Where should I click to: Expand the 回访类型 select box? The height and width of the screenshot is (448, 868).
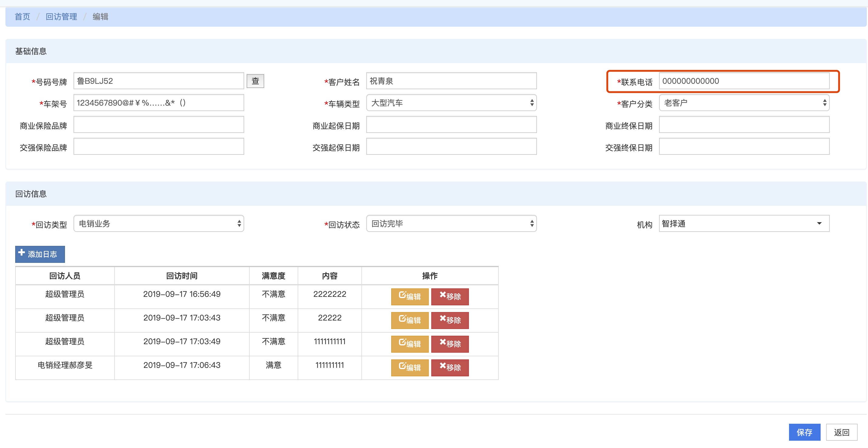(158, 224)
